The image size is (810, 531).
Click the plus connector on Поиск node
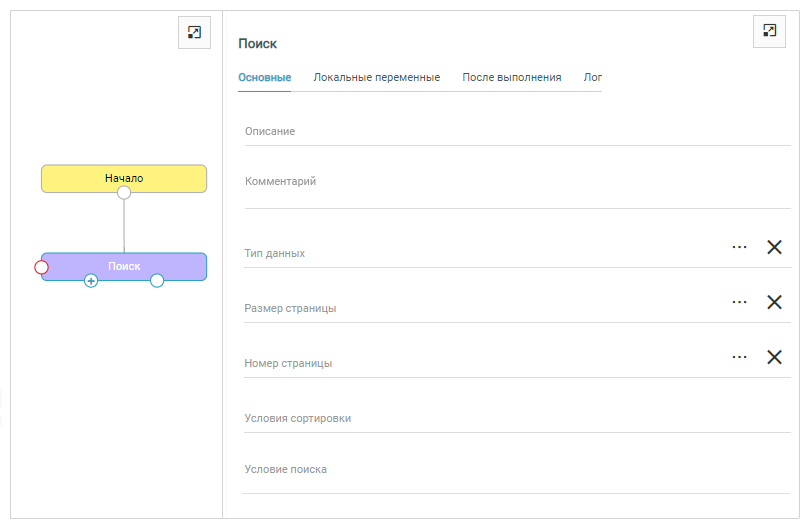pyautogui.click(x=91, y=281)
